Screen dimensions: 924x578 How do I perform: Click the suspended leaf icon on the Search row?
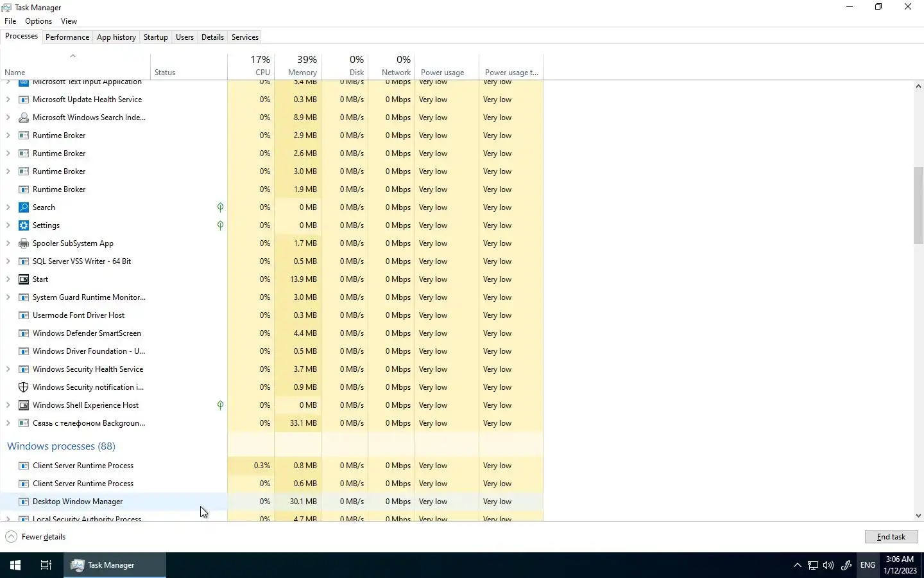(x=220, y=207)
